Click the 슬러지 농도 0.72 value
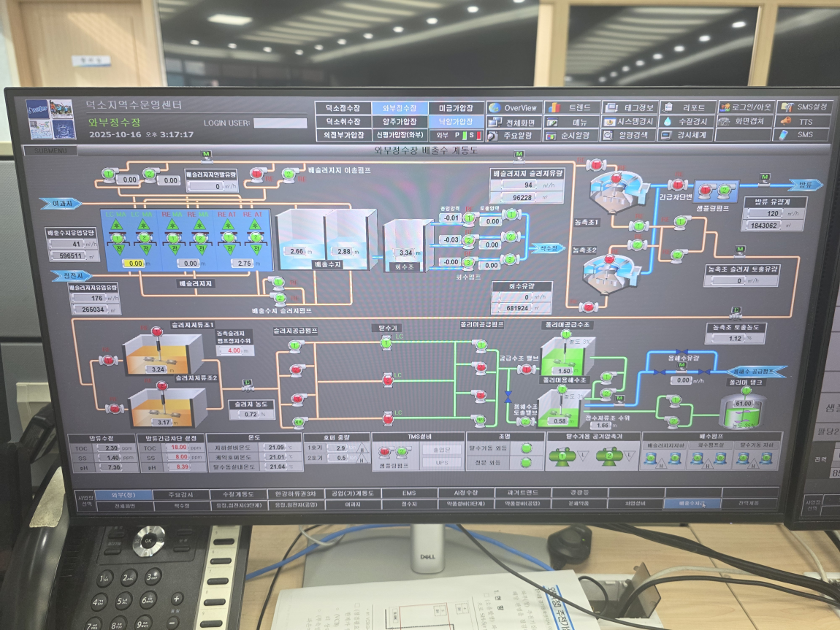The image size is (840, 630). [251, 415]
